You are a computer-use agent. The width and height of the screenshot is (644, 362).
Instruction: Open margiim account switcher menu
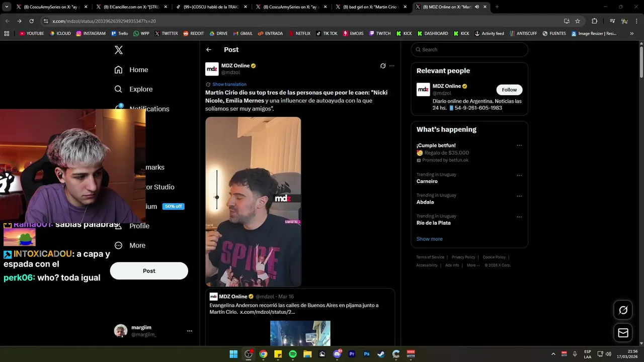click(190, 331)
